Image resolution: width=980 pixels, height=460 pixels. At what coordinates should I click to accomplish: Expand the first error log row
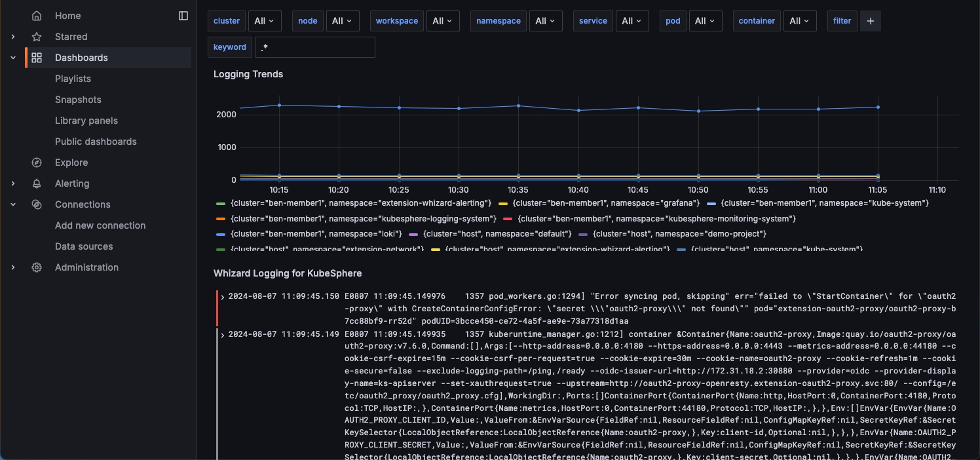click(223, 297)
